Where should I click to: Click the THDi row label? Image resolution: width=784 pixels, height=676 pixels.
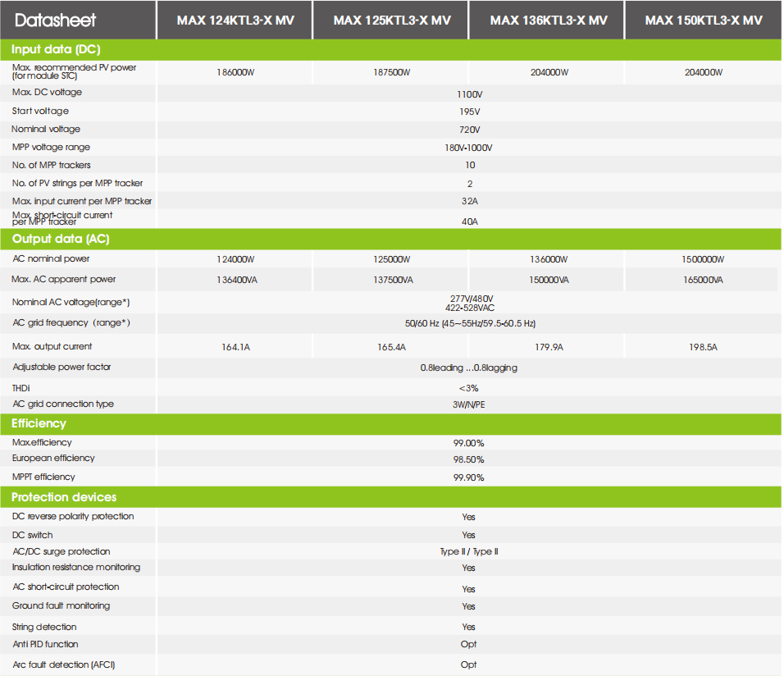(21, 388)
